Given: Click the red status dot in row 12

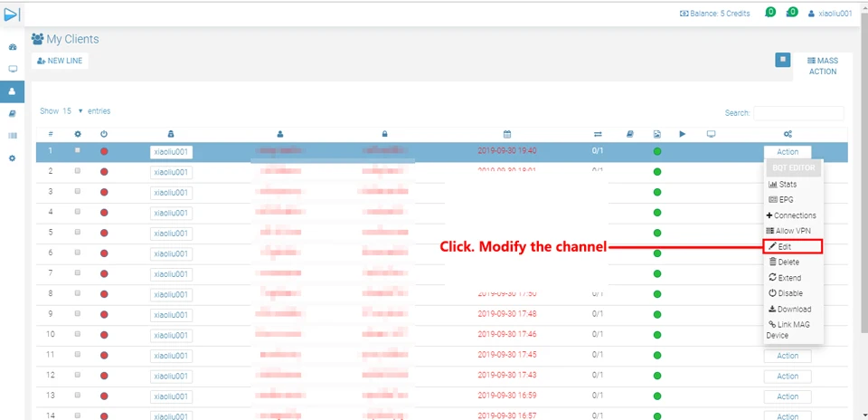Looking at the screenshot, I should (x=104, y=376).
